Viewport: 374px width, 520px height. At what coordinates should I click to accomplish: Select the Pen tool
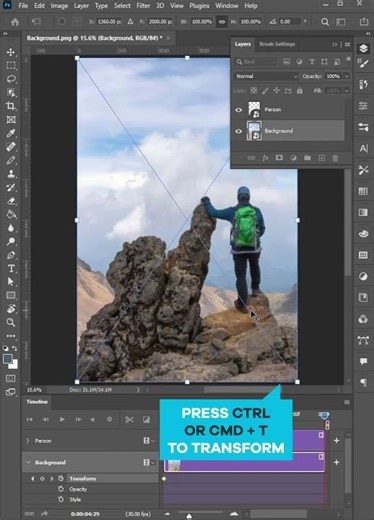11,255
